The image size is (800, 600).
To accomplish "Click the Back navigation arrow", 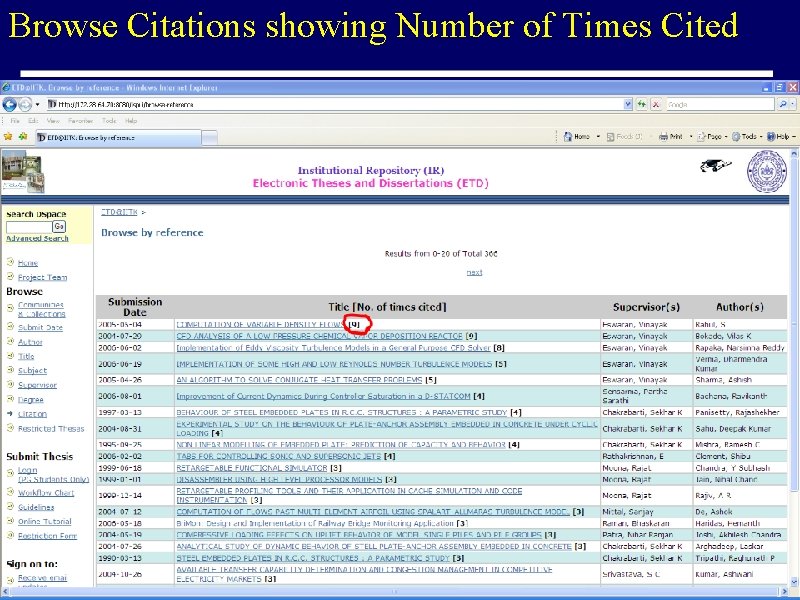I will [10, 104].
